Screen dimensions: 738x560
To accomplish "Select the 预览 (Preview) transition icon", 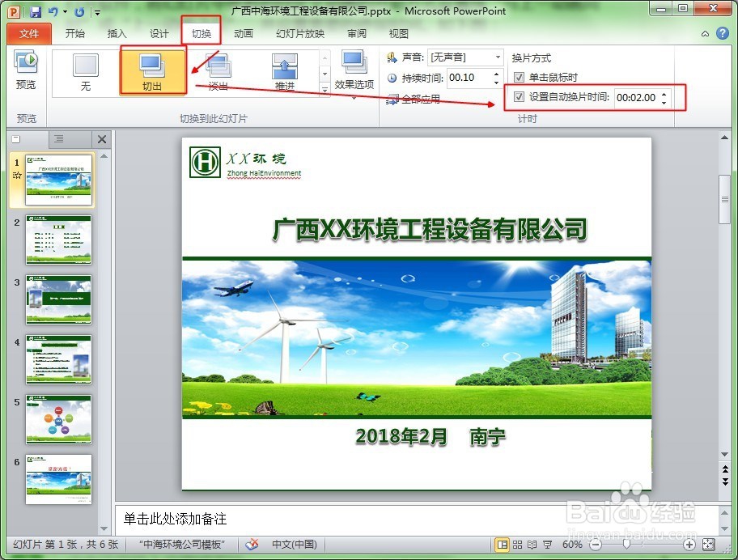I will [x=24, y=71].
